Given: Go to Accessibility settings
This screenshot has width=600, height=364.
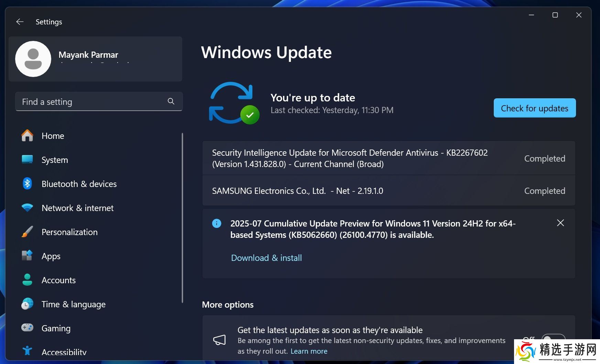Looking at the screenshot, I should point(64,352).
